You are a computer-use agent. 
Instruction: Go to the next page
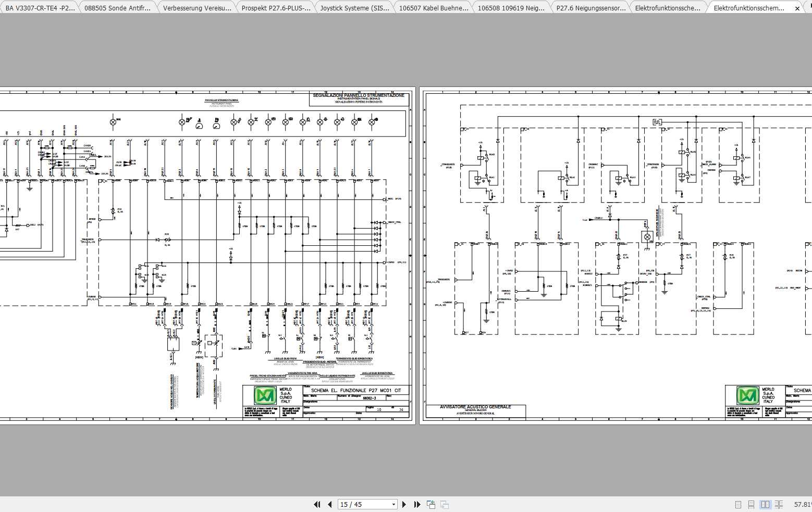click(x=404, y=504)
